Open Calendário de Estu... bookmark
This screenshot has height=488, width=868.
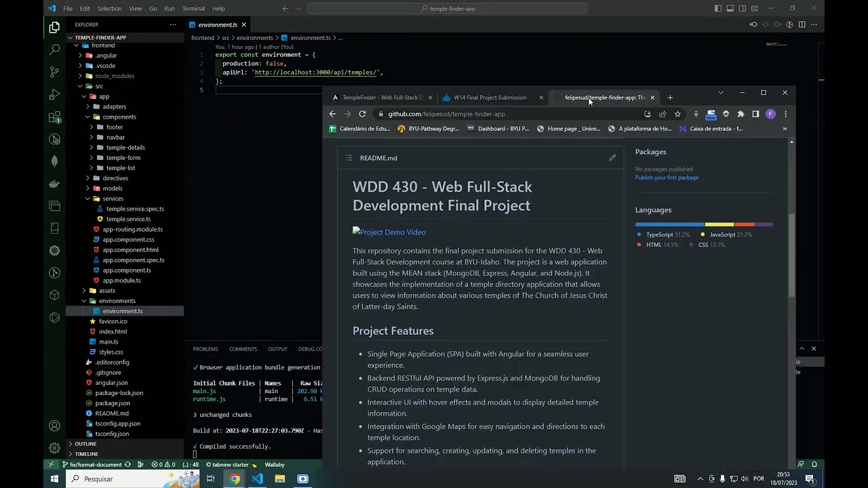359,129
